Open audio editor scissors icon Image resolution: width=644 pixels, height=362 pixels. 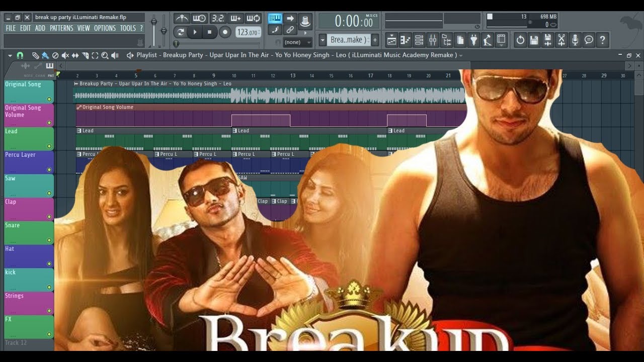tap(561, 40)
